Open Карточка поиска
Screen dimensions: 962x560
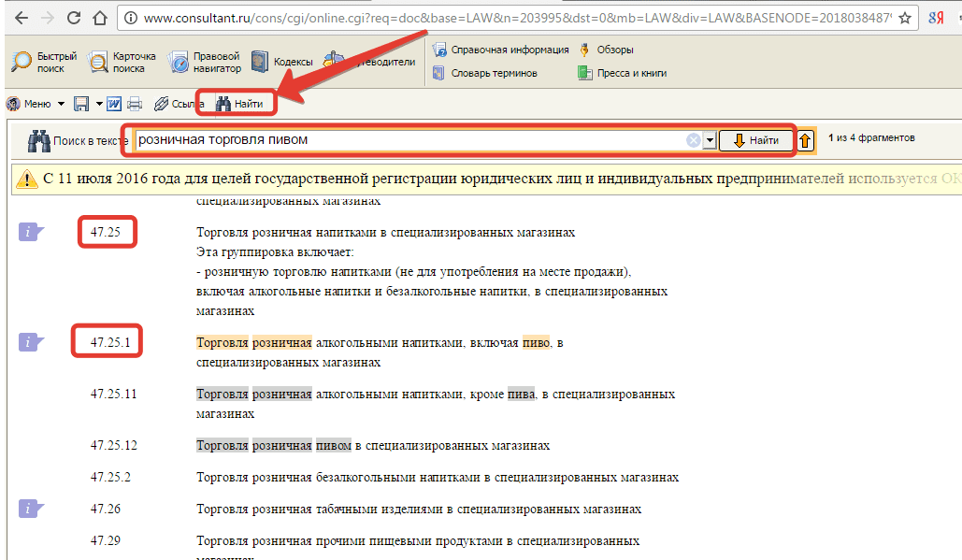122,62
